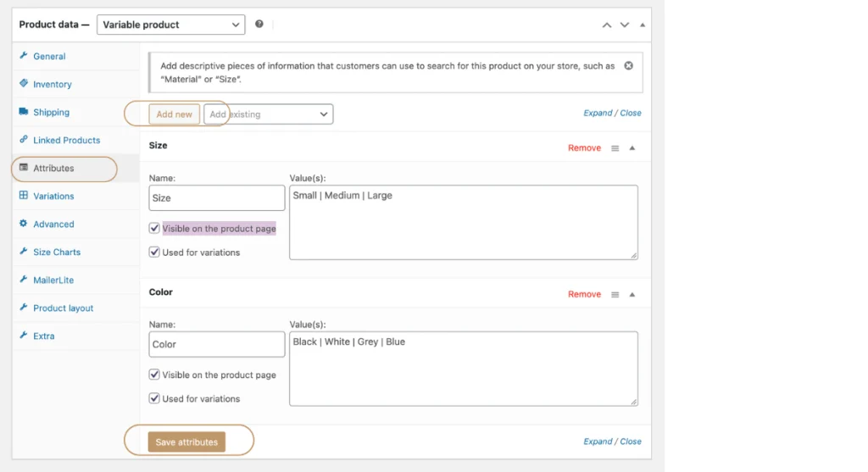This screenshot has width=868, height=472.
Task: Collapse the Product data panel triangle
Action: [x=643, y=25]
